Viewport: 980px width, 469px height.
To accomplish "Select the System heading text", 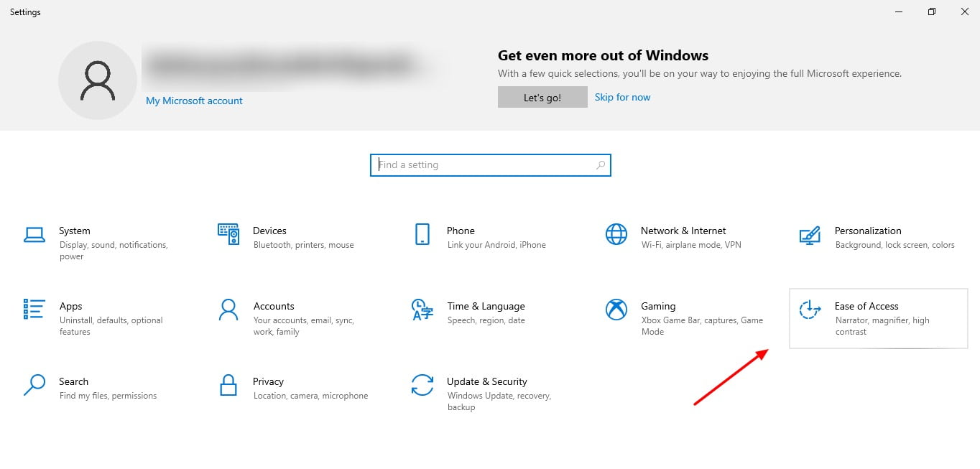I will click(75, 231).
